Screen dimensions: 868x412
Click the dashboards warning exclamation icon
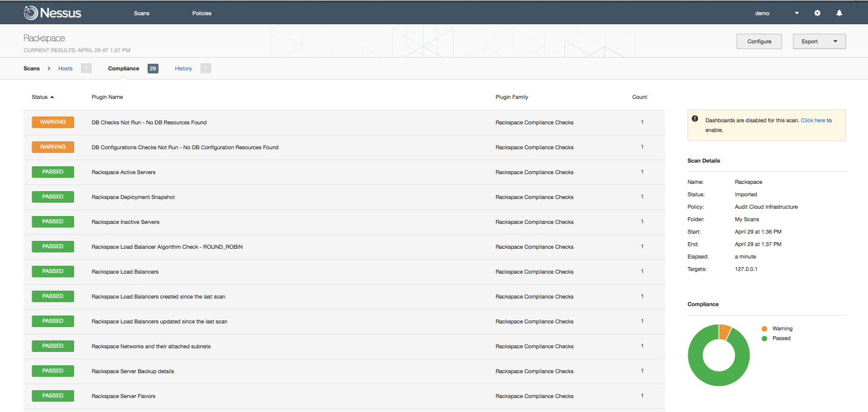click(696, 120)
